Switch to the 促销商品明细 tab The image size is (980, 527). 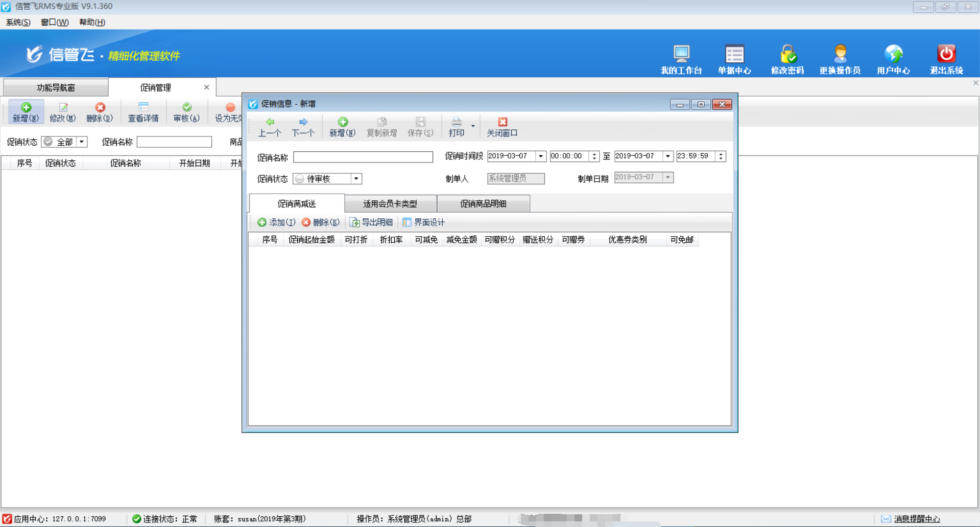(x=483, y=203)
